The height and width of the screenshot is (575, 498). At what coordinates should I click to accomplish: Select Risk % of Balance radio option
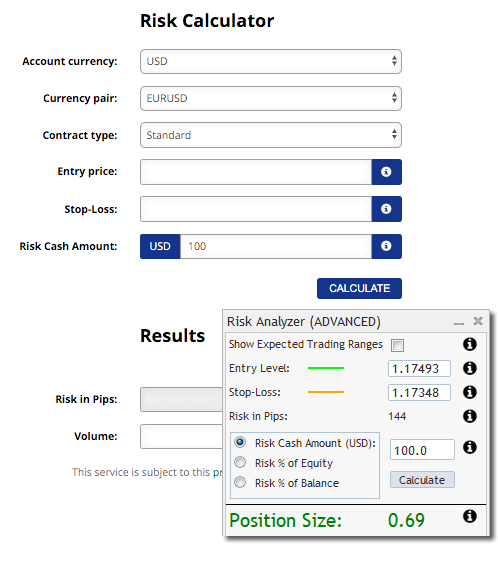pos(240,482)
